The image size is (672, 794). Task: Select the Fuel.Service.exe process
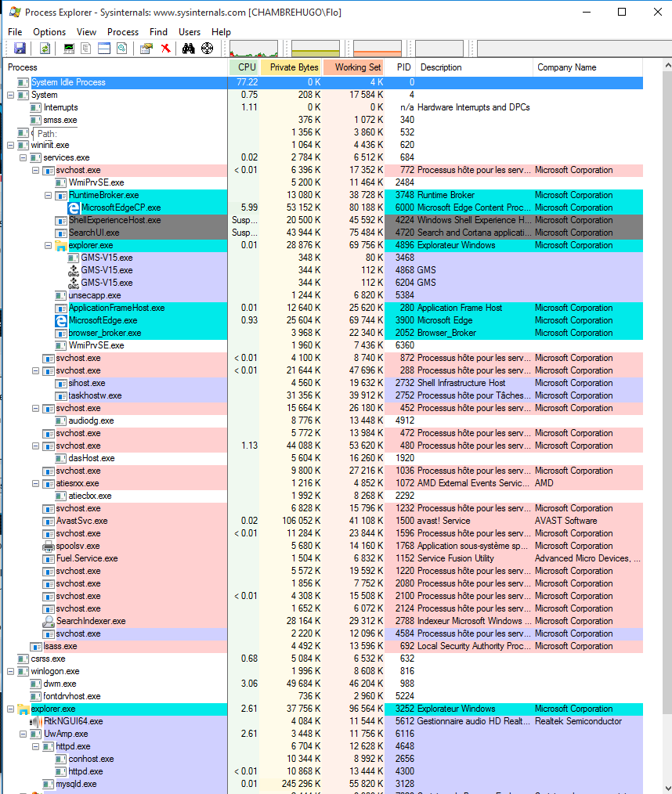tap(323, 558)
